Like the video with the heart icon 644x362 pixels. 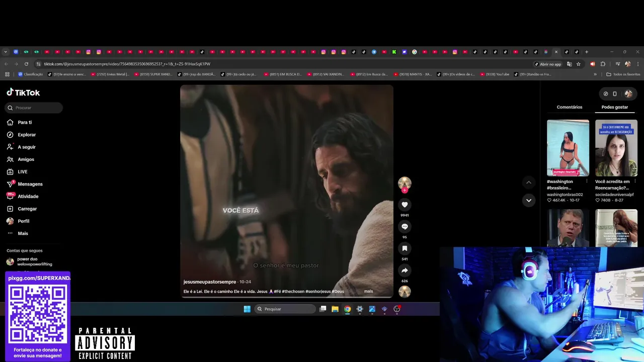click(x=405, y=205)
